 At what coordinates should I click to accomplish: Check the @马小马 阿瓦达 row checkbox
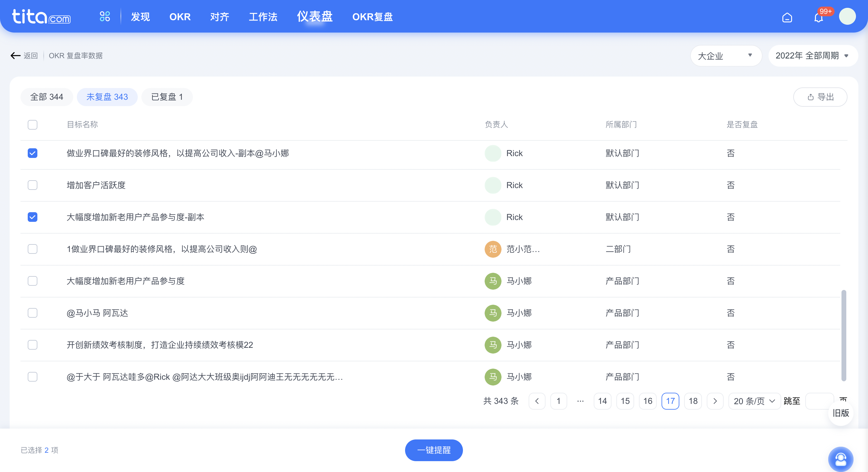tap(32, 313)
